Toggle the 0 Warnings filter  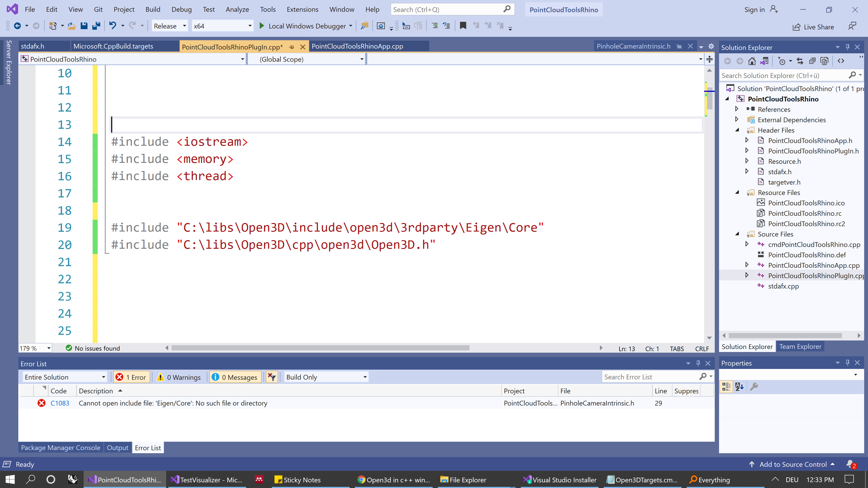tap(179, 377)
